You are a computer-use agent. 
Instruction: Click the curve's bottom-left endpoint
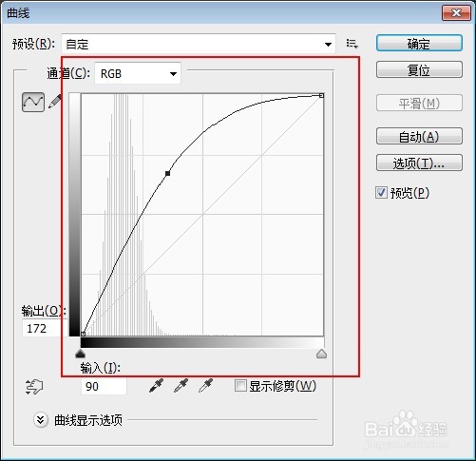click(x=83, y=334)
